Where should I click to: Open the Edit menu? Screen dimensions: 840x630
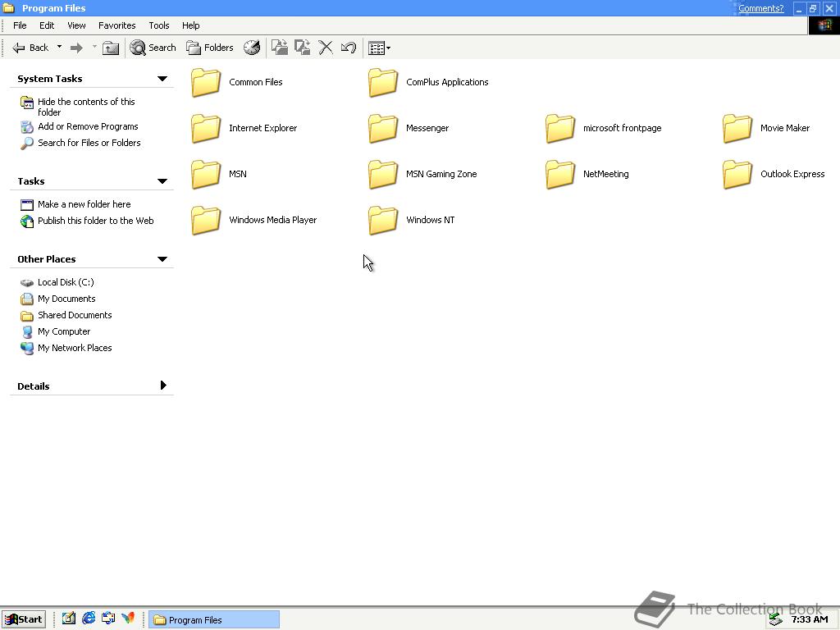[47, 25]
